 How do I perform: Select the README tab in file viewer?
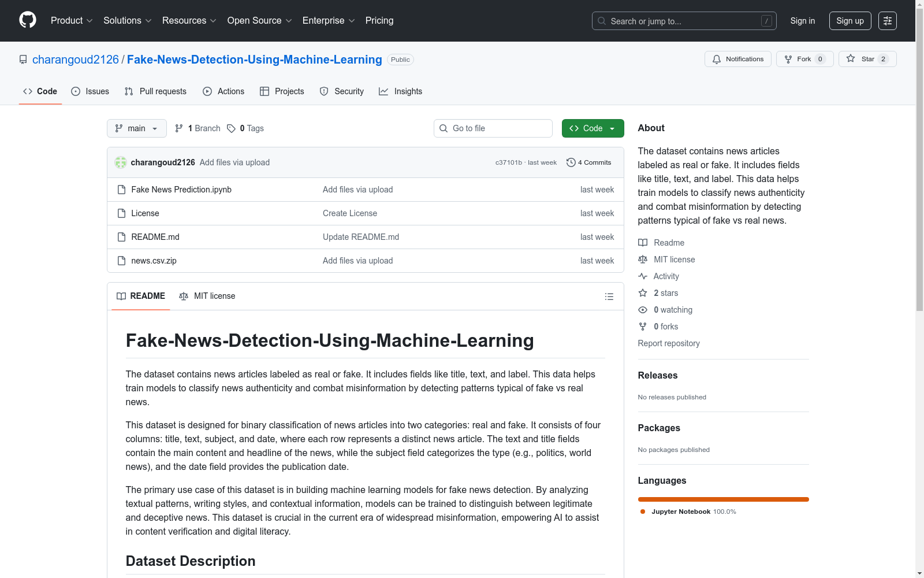click(x=141, y=296)
